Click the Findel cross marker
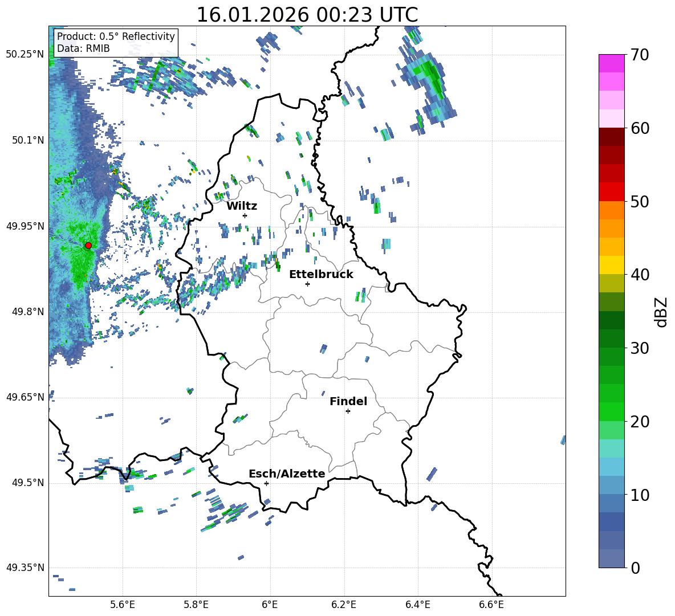The width and height of the screenshot is (675, 616). 348,411
